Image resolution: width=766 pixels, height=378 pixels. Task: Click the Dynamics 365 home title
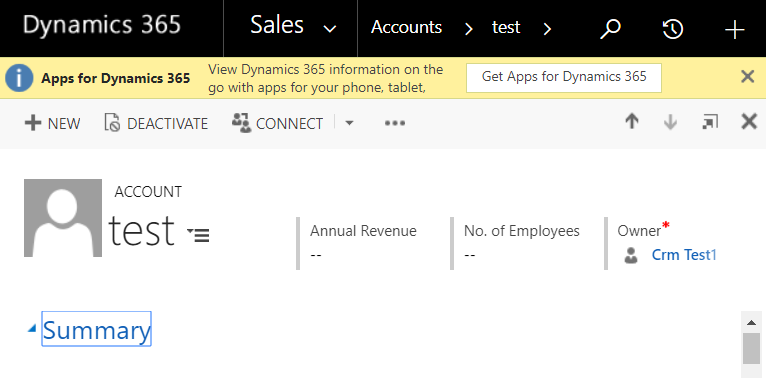102,25
